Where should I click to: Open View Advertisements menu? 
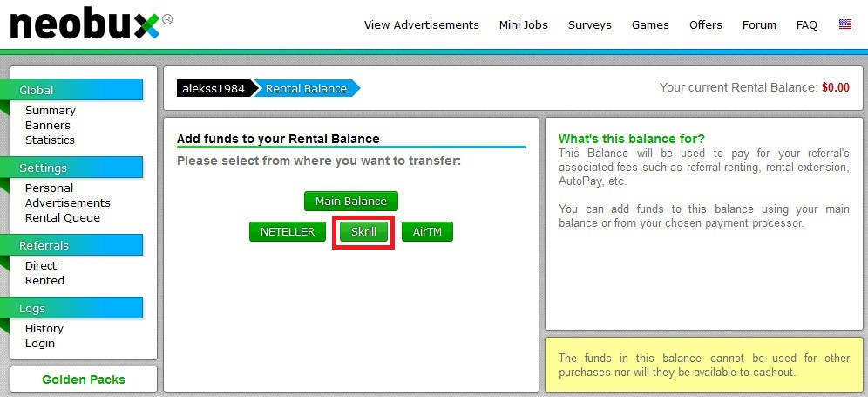tap(421, 25)
